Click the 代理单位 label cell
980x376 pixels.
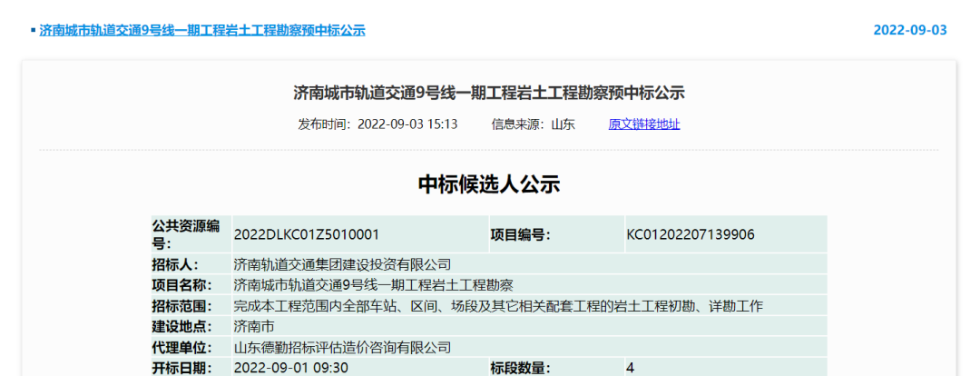(191, 347)
